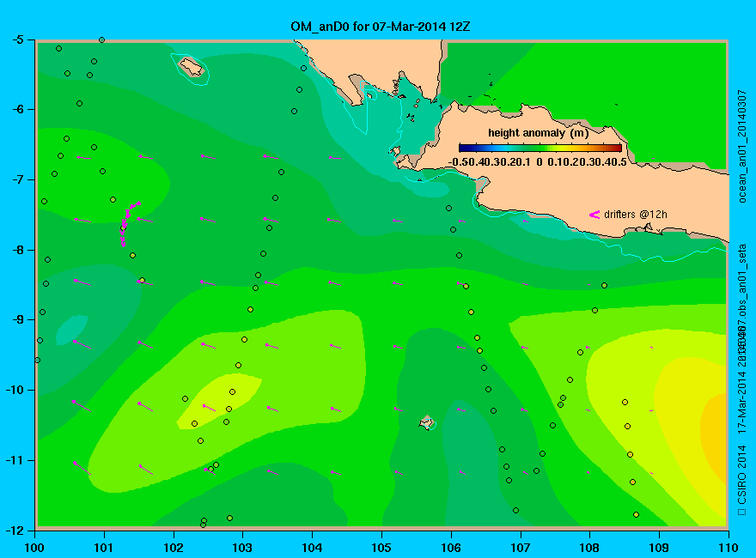This screenshot has width=756, height=558.
Task: Click the observation circle near 103.6E, 6.9S
Action: [281, 172]
